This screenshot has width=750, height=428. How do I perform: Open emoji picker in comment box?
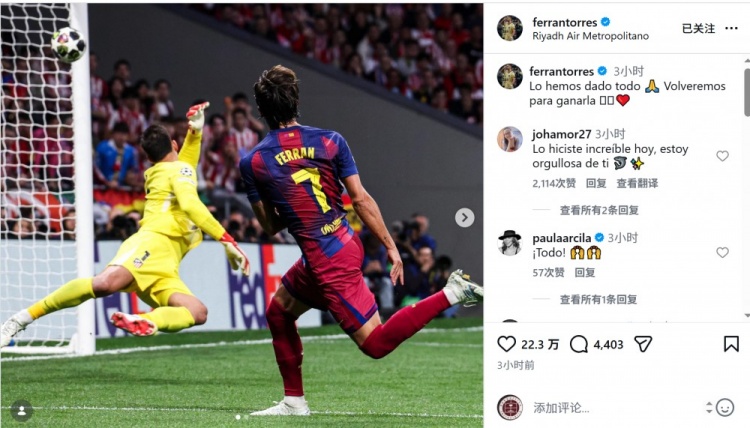[x=725, y=407]
